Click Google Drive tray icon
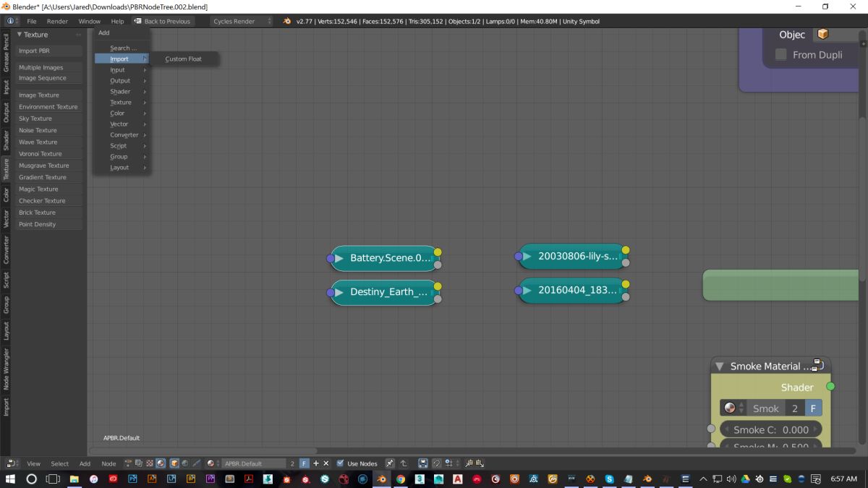Image resolution: width=868 pixels, height=488 pixels. [745, 479]
